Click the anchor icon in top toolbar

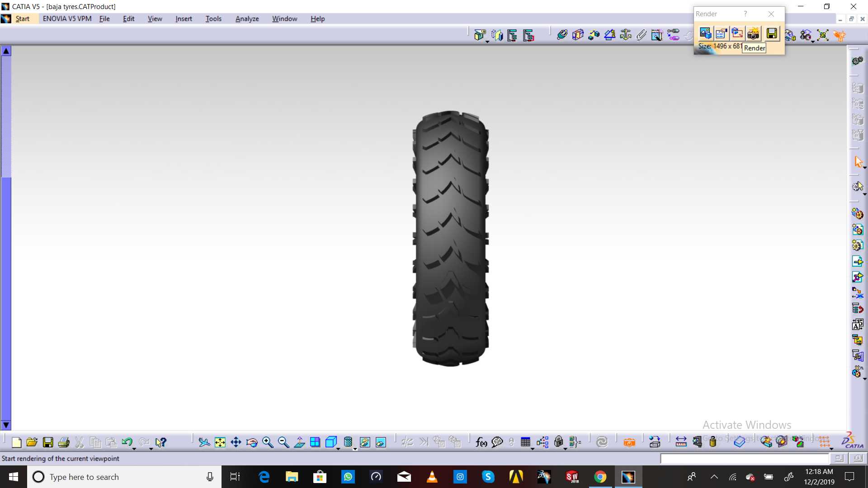point(626,35)
